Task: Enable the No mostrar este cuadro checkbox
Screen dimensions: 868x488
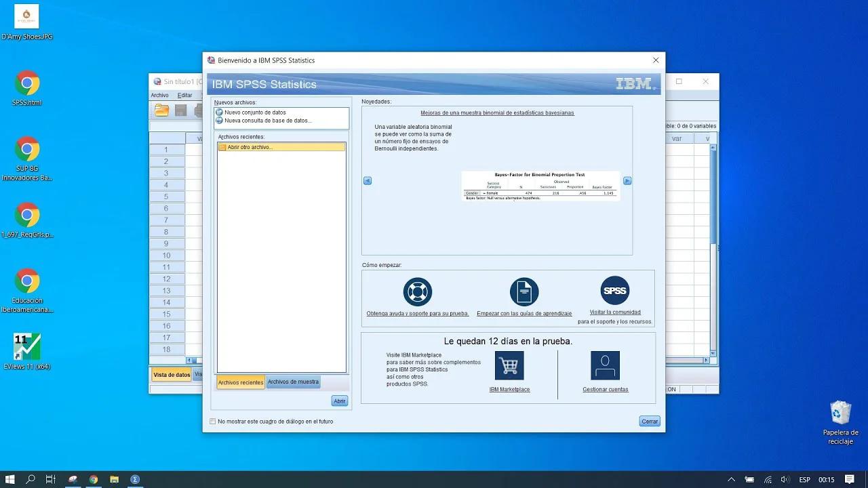Action: 212,421
